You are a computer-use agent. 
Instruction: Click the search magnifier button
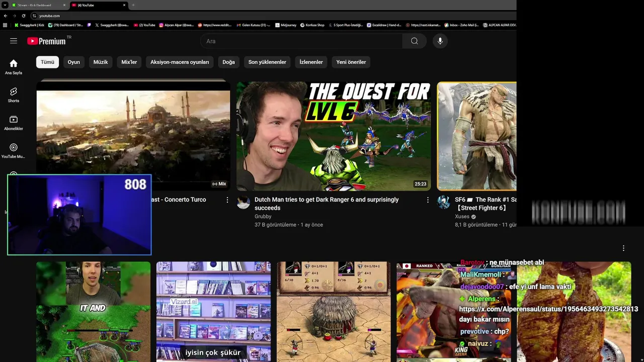[414, 41]
